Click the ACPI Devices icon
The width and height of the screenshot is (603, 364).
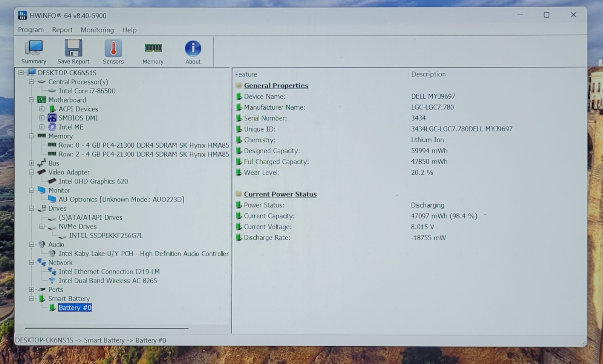pyautogui.click(x=52, y=109)
